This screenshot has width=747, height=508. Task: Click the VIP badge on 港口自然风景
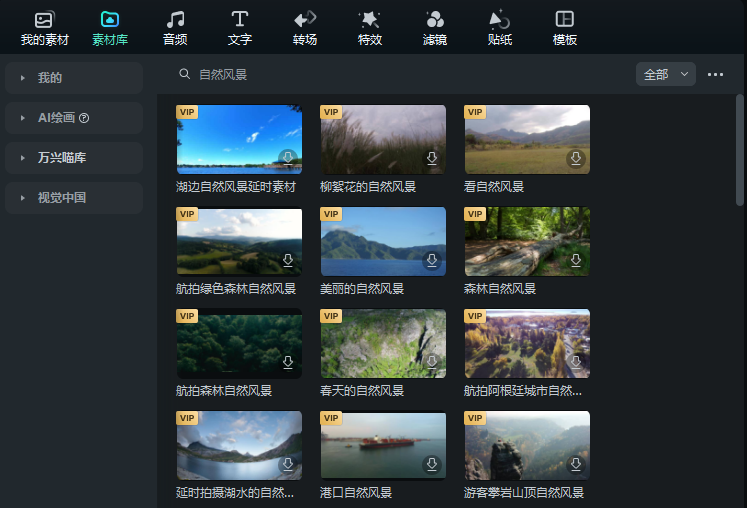coord(331,418)
